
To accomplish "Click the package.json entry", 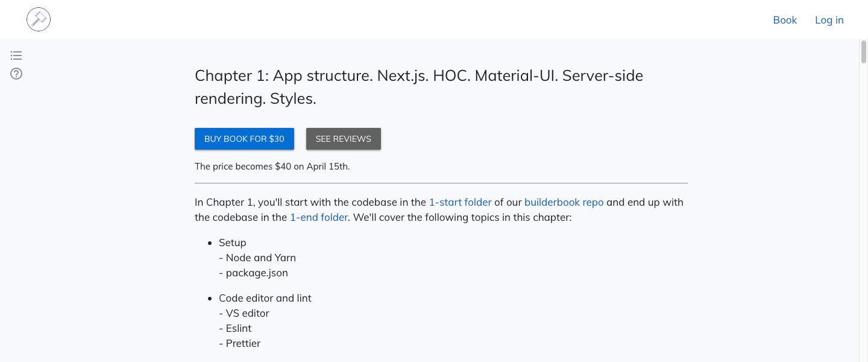I will pyautogui.click(x=253, y=273).
